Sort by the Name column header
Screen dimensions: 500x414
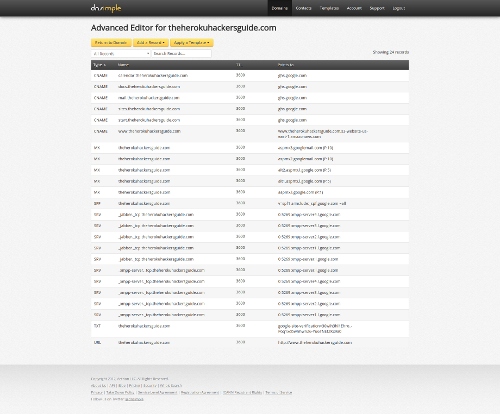point(123,65)
